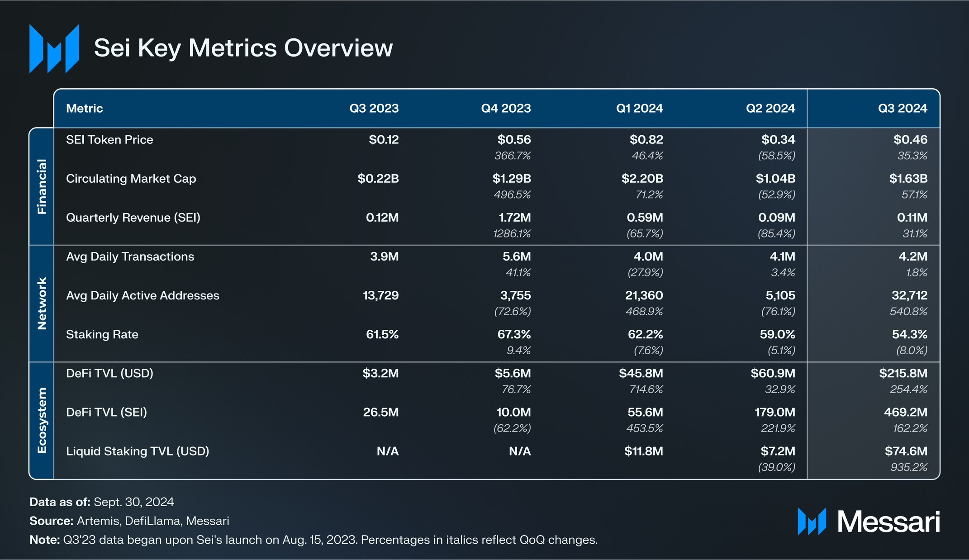
Task: Click the Avg Daily Active Addresses label
Action: 142,296
